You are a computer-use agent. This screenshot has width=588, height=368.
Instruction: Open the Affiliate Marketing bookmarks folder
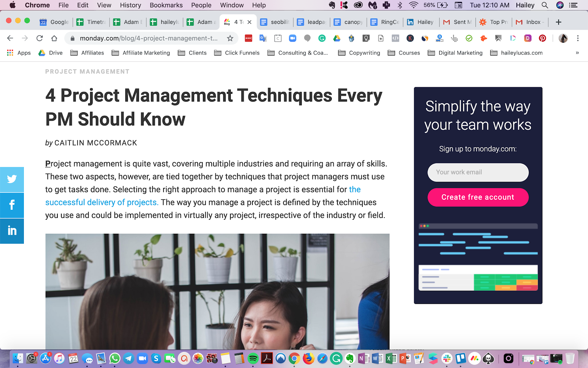[141, 53]
